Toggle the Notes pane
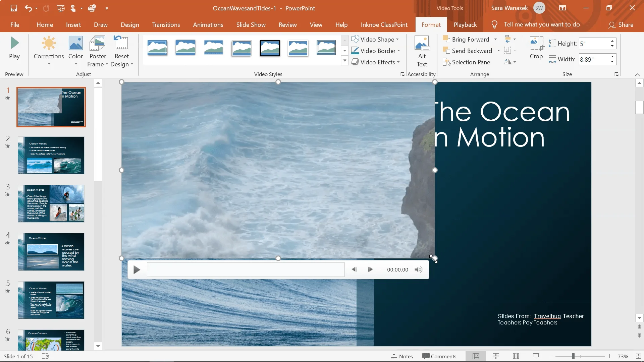Screen dimensions: 644x362 point(402,356)
